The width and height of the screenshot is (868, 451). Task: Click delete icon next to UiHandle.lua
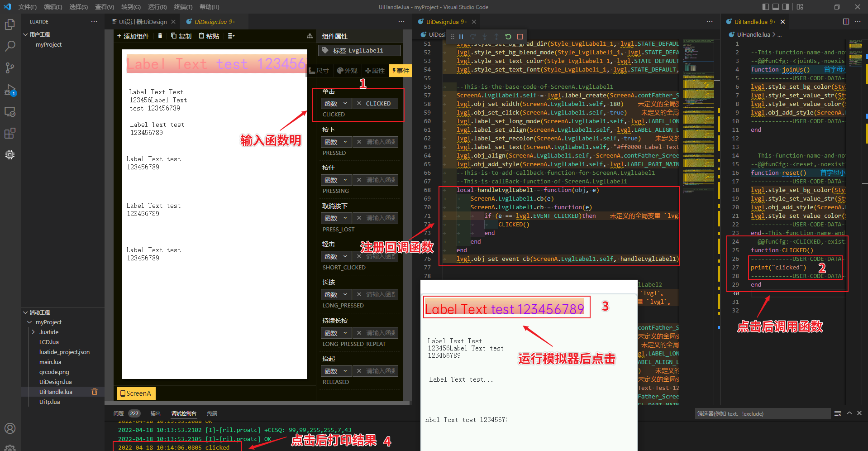95,392
